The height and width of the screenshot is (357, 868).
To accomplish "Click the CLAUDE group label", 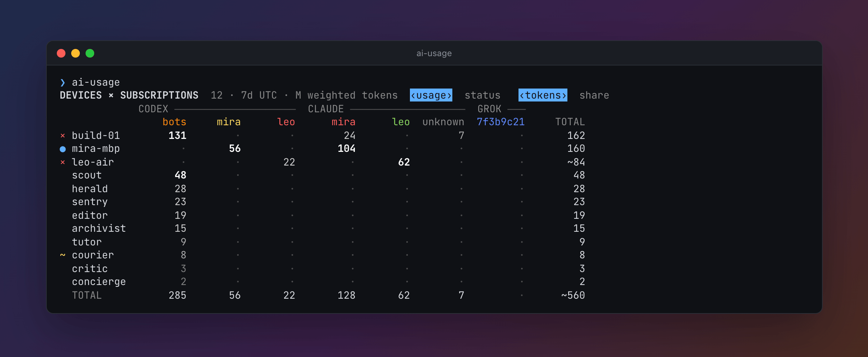I will (326, 109).
